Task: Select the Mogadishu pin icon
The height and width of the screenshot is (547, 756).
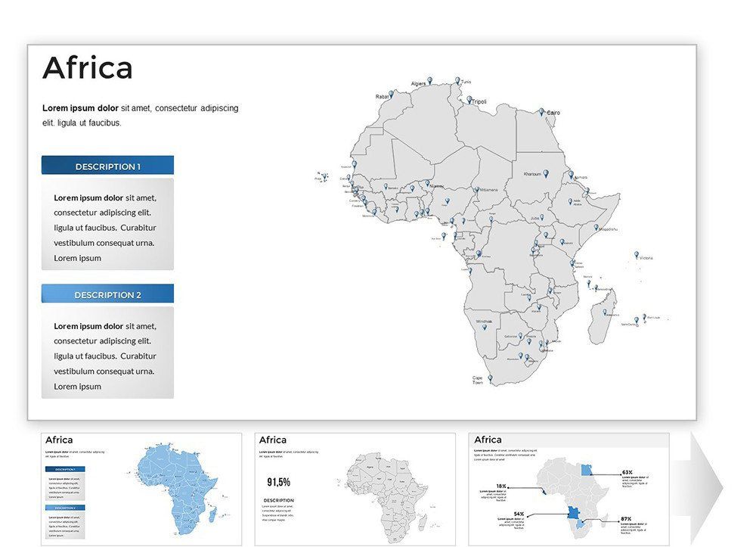Action: point(596,228)
